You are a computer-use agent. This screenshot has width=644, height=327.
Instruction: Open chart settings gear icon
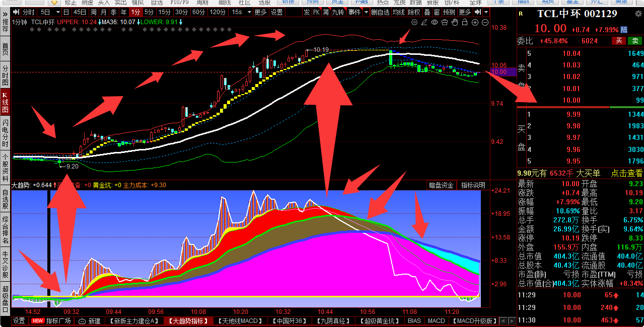tap(414, 22)
